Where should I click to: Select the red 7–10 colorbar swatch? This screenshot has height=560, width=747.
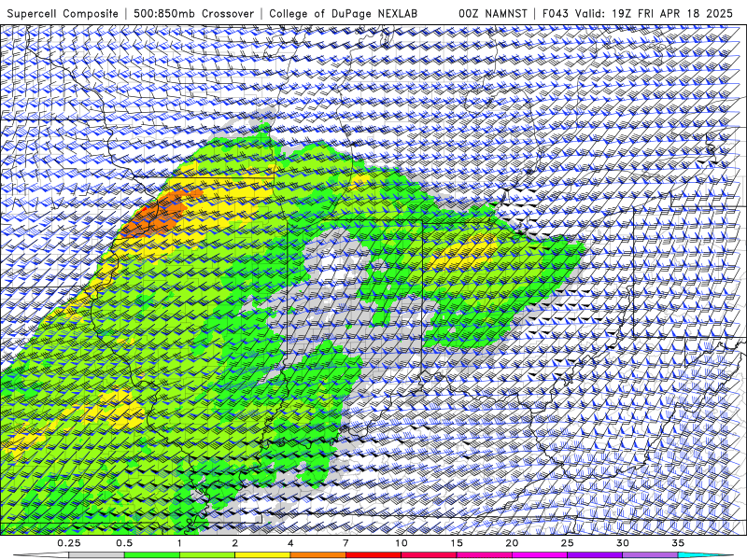click(x=373, y=555)
